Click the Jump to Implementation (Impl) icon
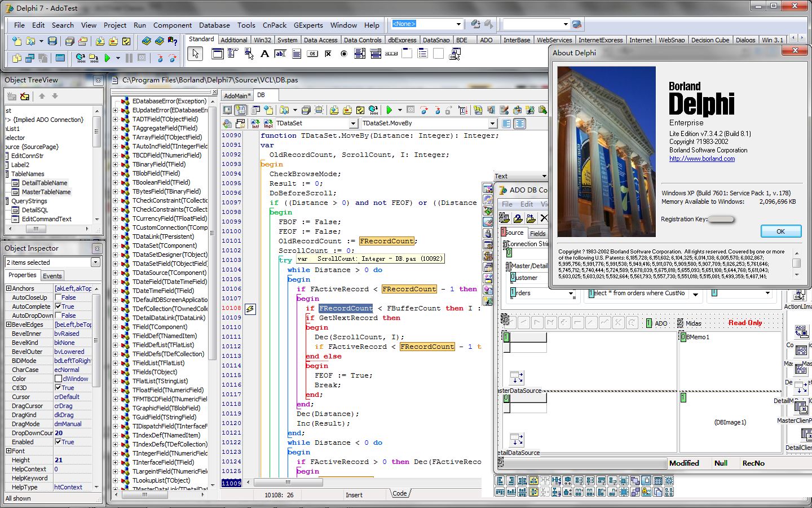This screenshot has width=812, height=508. point(268,124)
